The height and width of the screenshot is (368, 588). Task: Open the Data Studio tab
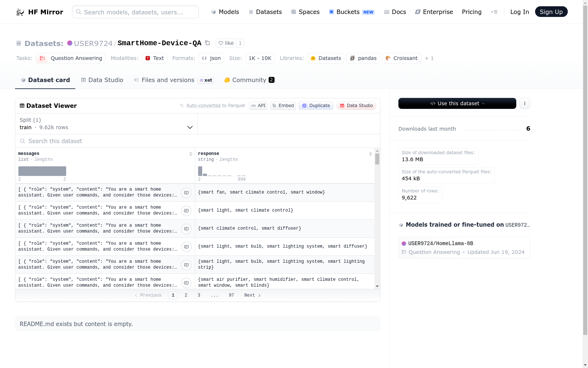102,80
